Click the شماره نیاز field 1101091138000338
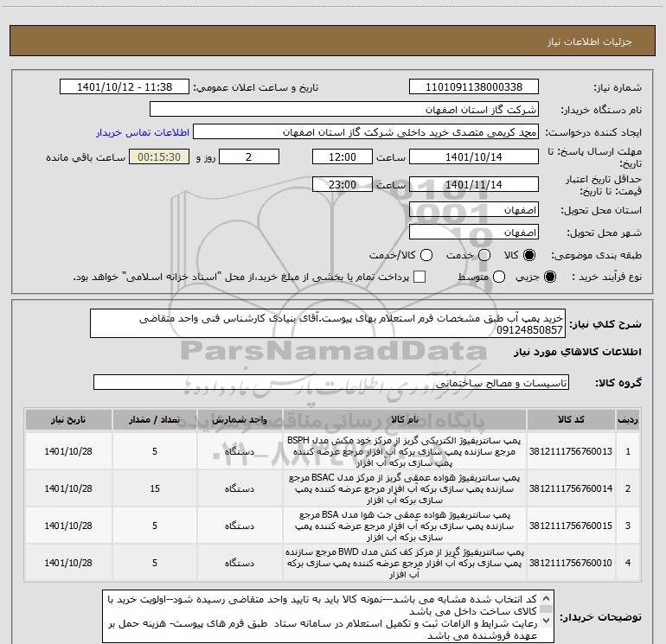The height and width of the screenshot is (644, 666). [x=474, y=87]
